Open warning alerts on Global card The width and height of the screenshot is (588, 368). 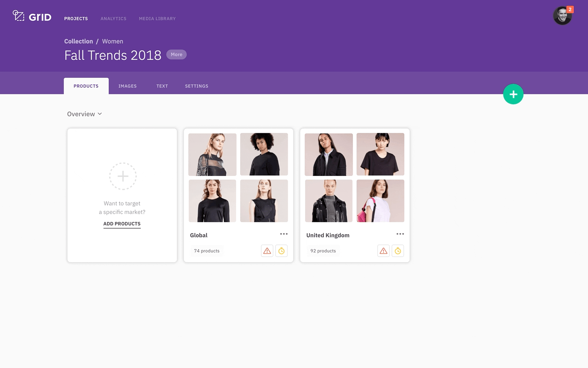pos(267,251)
